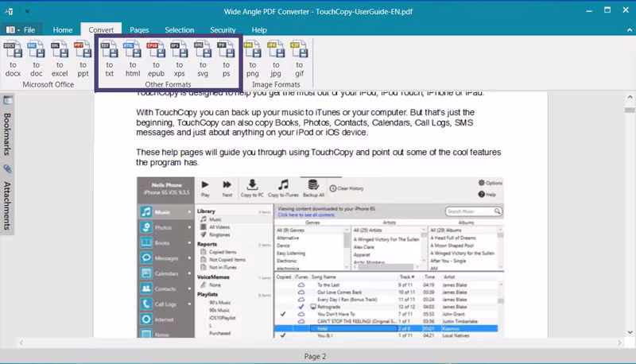The width and height of the screenshot is (636, 364).
Task: Open the Attachments side panel
Action: tap(7, 206)
